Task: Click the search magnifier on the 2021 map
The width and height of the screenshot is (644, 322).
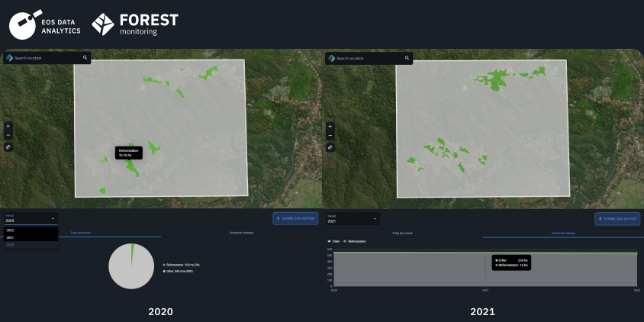Action: tap(407, 58)
